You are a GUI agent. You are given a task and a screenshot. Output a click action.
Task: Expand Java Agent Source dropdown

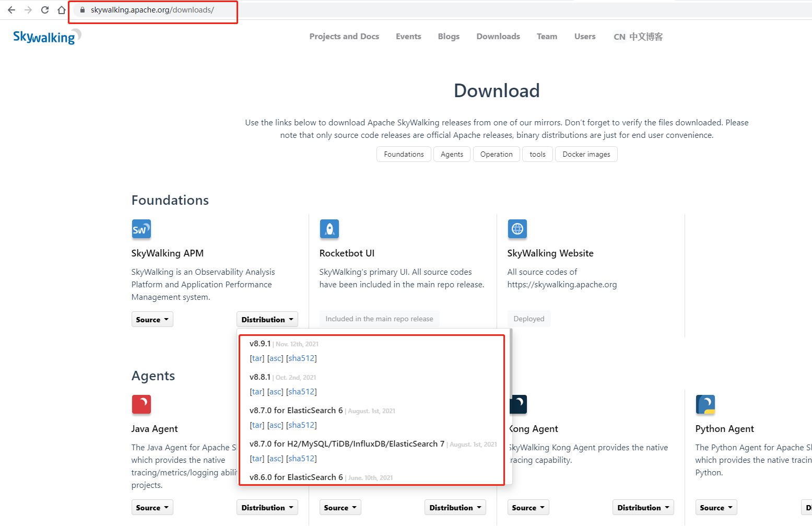152,508
